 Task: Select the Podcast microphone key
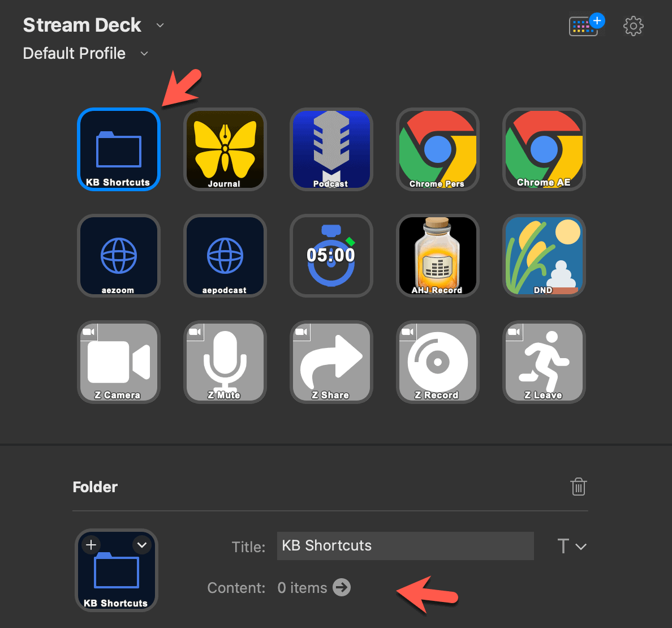click(x=331, y=149)
